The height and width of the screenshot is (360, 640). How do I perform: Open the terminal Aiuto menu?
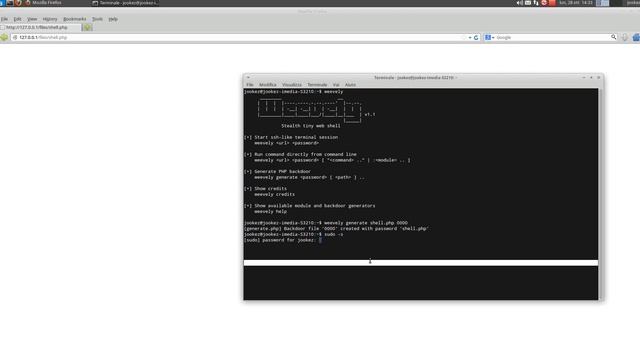pos(350,85)
